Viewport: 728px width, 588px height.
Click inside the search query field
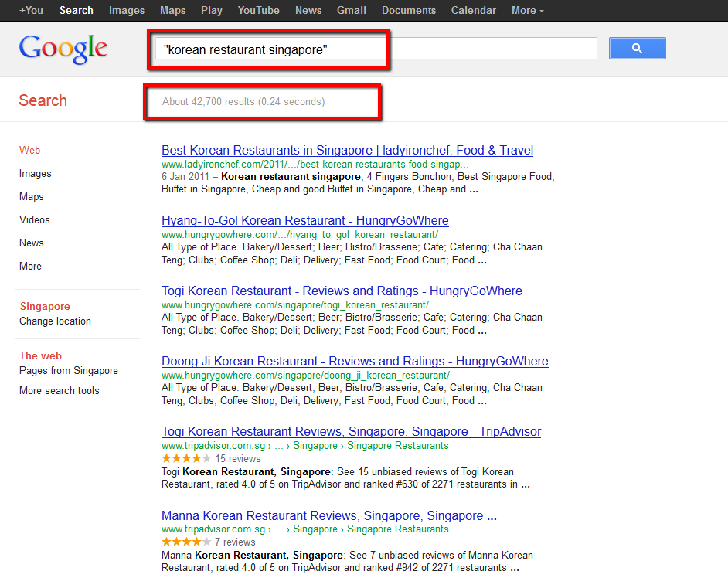click(x=376, y=49)
